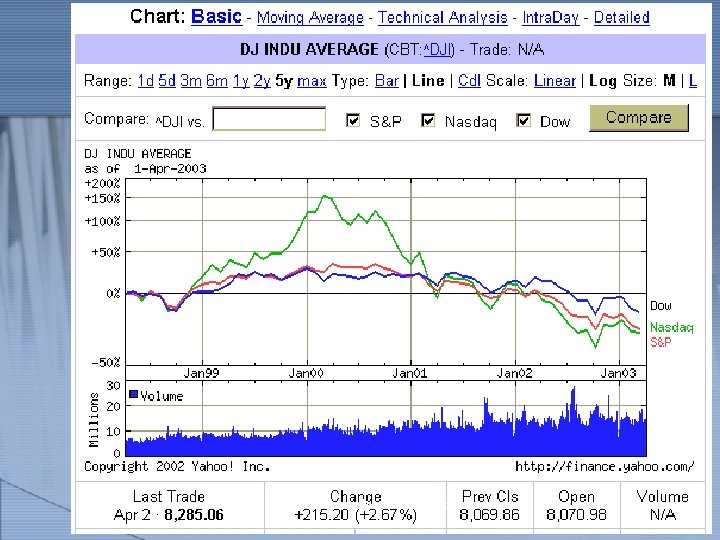
Task: Click the +200% axis label
Action: 102,184
